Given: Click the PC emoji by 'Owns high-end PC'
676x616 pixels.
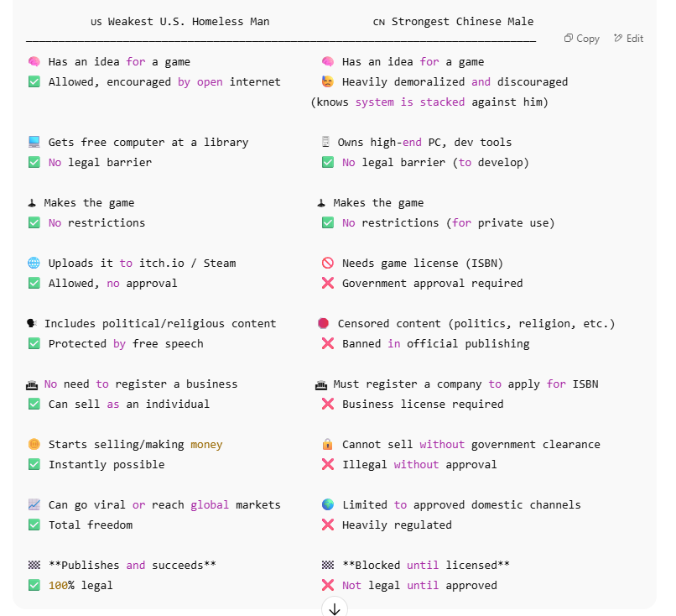Looking at the screenshot, I should (326, 142).
